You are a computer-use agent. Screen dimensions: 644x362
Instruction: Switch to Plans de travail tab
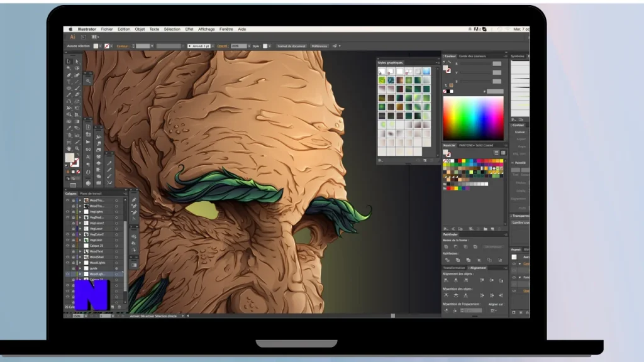[x=91, y=194]
